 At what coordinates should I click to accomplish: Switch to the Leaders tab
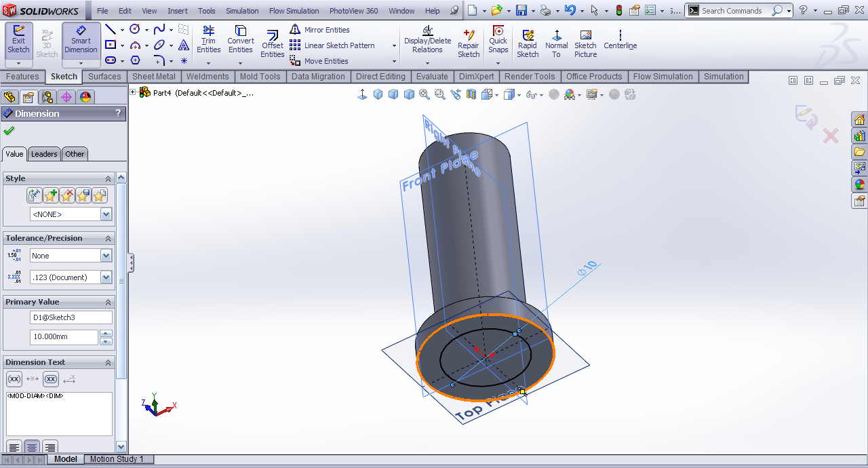(44, 154)
